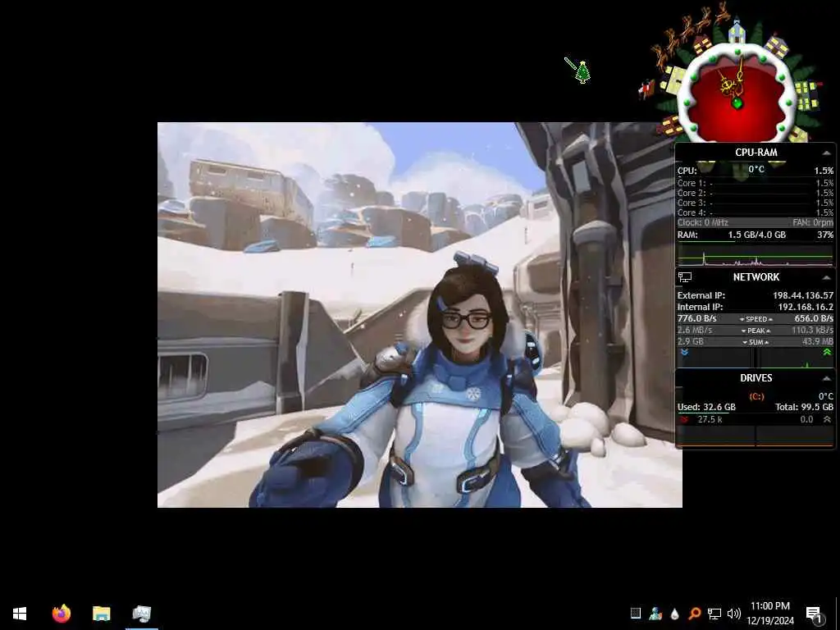
Task: Click the Core 4 usage row
Action: pyautogui.click(x=755, y=212)
